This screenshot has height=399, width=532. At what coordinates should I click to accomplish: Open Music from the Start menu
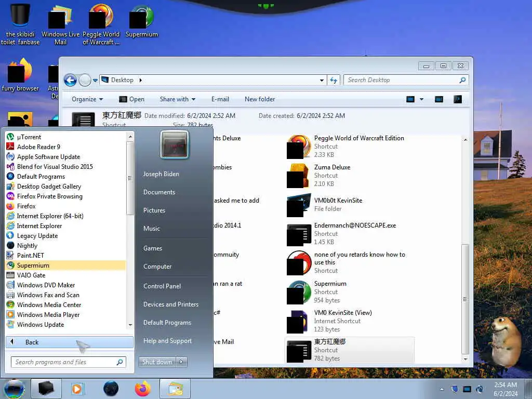pos(151,229)
